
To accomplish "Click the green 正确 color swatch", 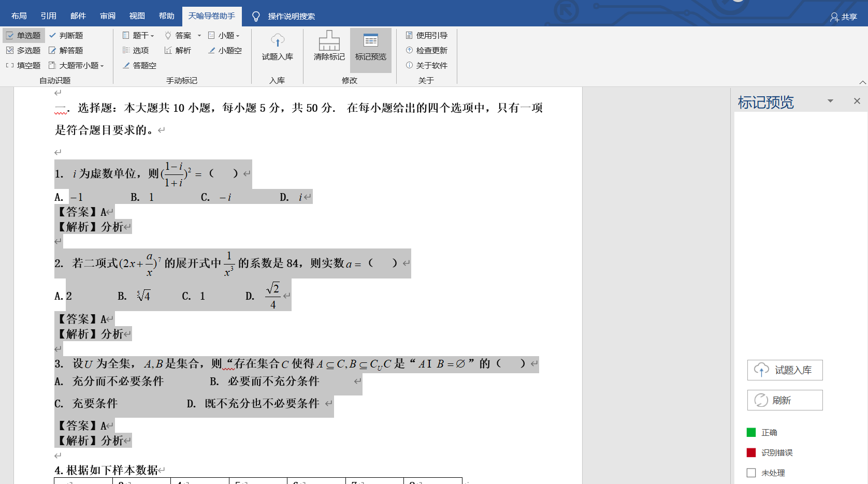I will tap(751, 433).
